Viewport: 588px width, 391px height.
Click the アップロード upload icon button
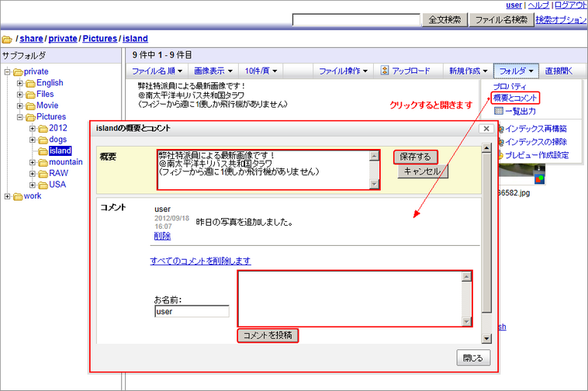pos(385,71)
